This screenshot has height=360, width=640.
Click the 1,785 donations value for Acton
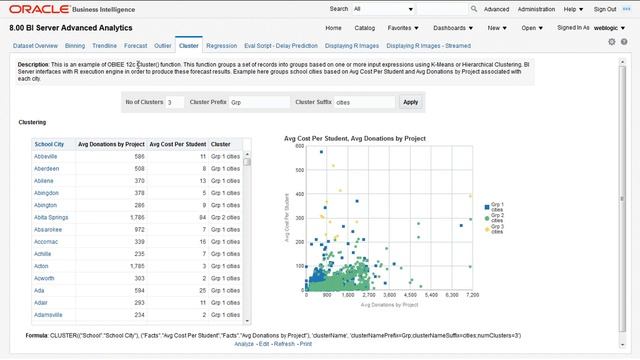click(137, 266)
